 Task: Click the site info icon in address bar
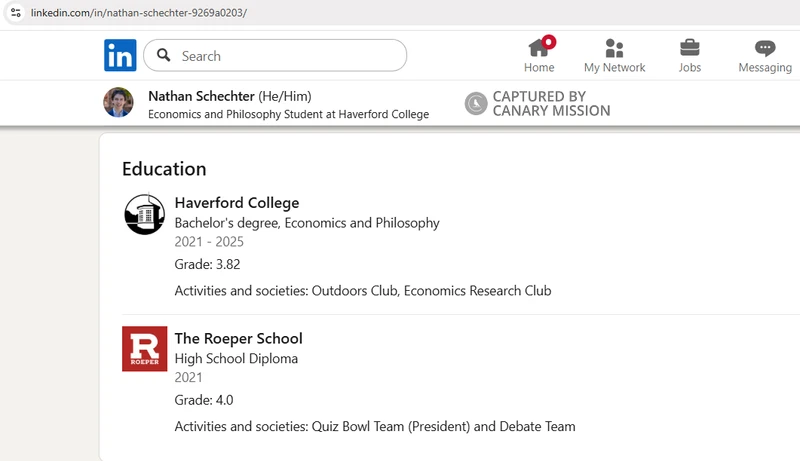point(16,13)
